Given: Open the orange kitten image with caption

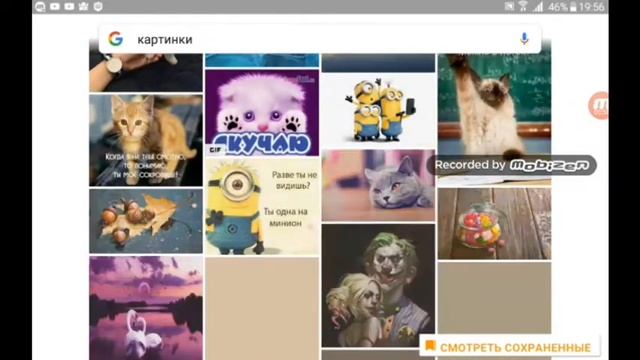Looking at the screenshot, I should 146,140.
